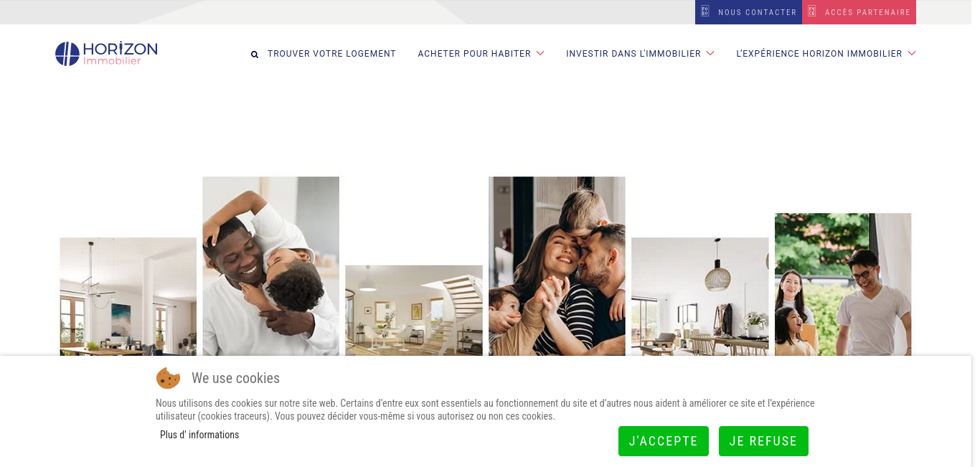Open Acheter pour habiter menu
Viewport: 980px width, 467px height.
click(474, 54)
